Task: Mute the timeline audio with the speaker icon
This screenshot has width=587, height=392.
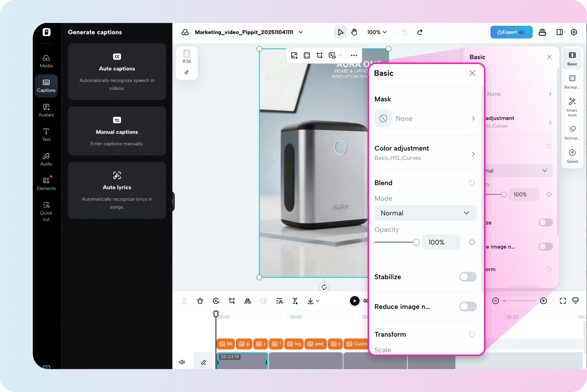Action: point(181,362)
